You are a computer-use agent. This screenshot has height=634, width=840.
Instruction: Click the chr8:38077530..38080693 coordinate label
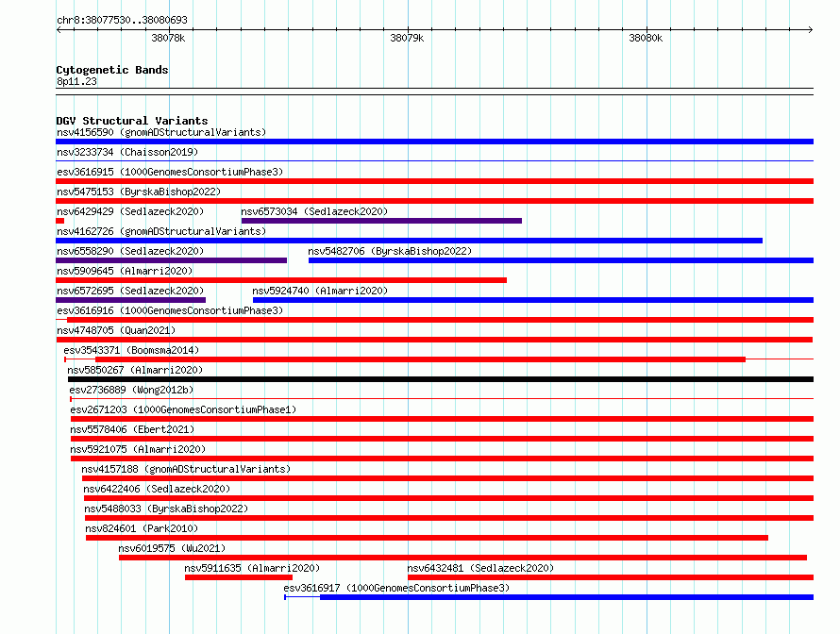click(122, 20)
